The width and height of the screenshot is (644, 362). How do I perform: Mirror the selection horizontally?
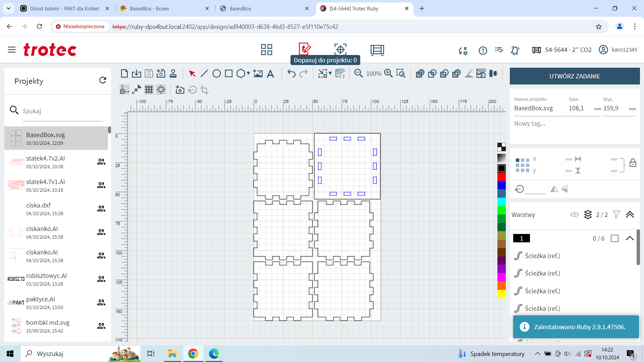[554, 189]
